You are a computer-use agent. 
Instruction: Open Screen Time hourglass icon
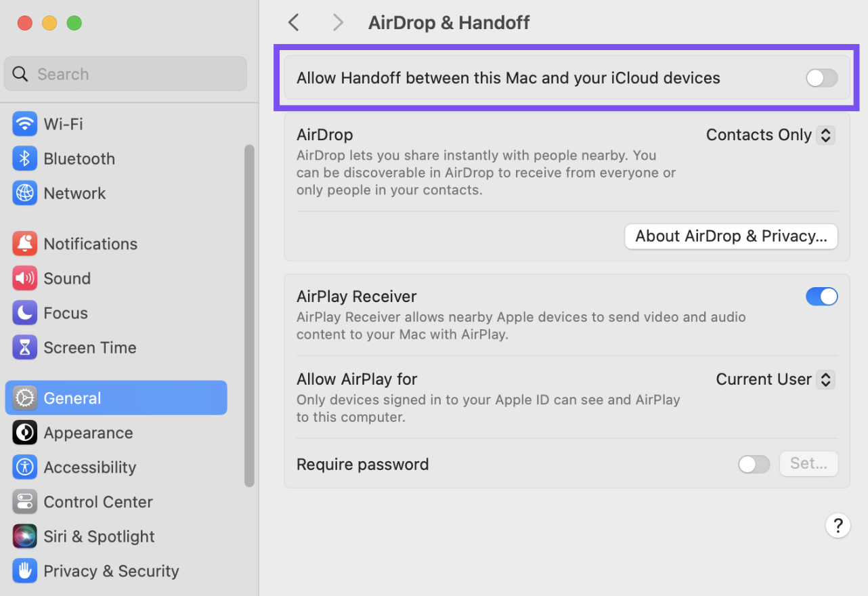pyautogui.click(x=25, y=347)
